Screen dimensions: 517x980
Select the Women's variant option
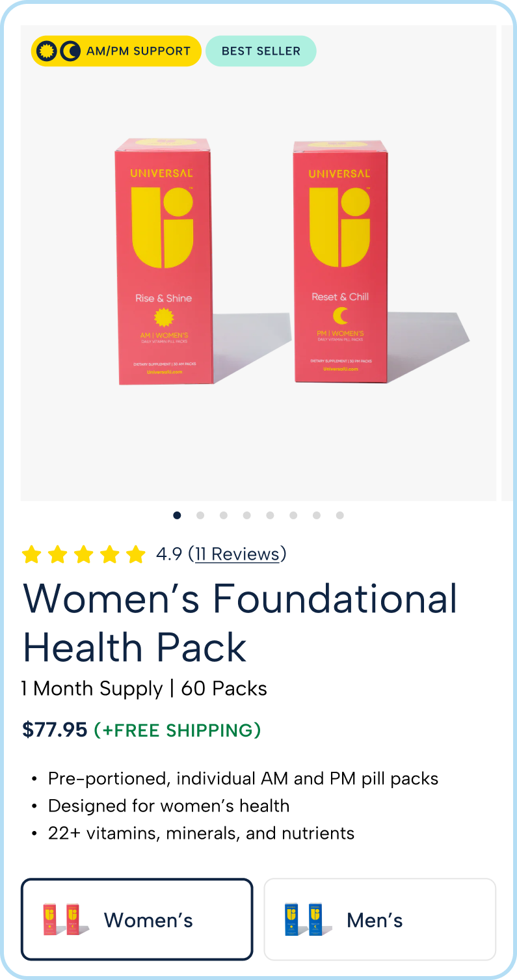(137, 919)
